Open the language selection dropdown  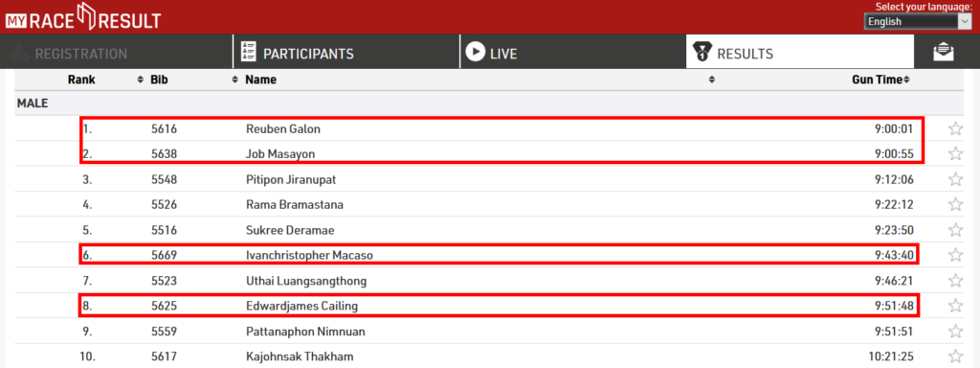[x=917, y=21]
